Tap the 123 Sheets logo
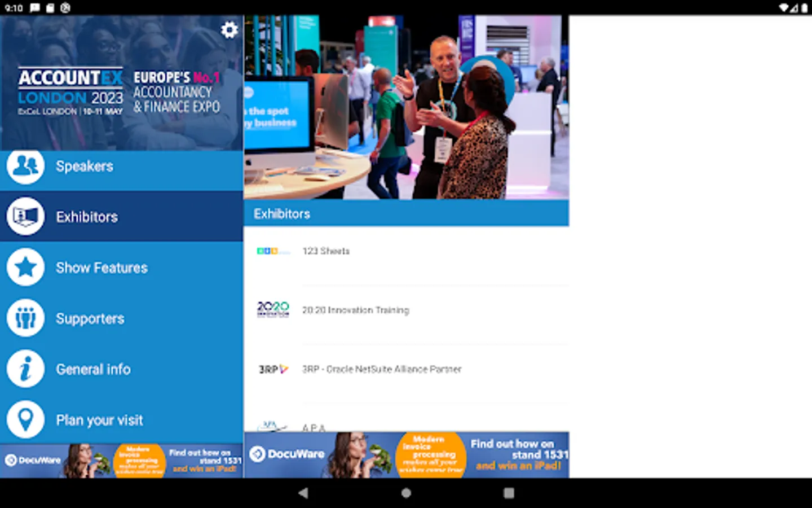 [x=273, y=251]
